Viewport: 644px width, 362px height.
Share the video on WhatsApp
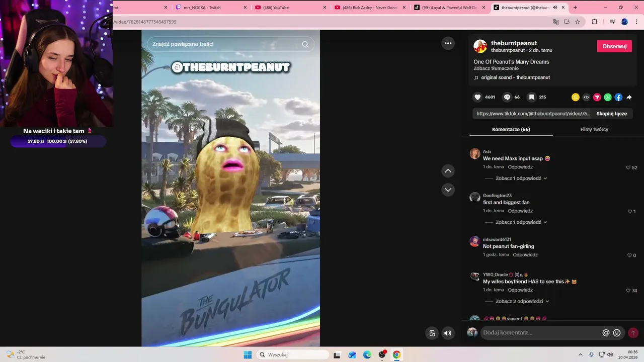[x=608, y=97]
